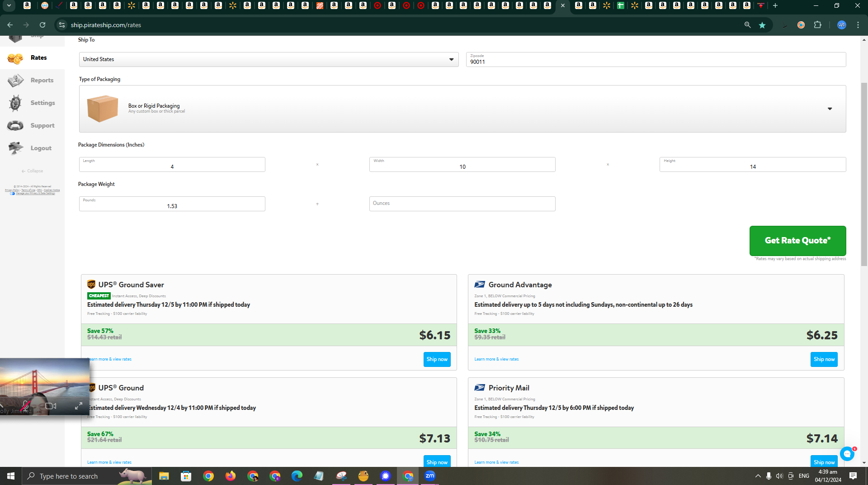868x485 pixels.
Task: Click the bookmark star icon
Action: [x=762, y=25]
